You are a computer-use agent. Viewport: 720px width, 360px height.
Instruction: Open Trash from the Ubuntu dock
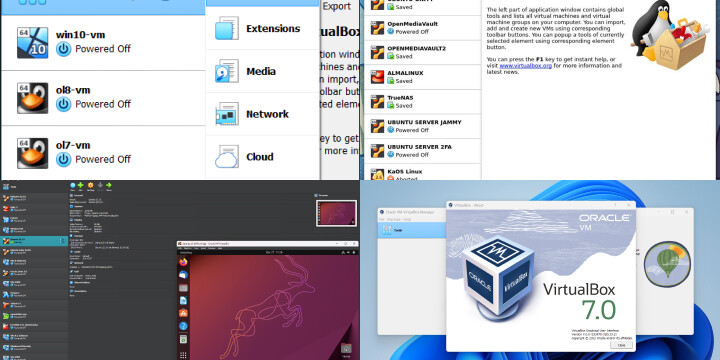click(183, 339)
